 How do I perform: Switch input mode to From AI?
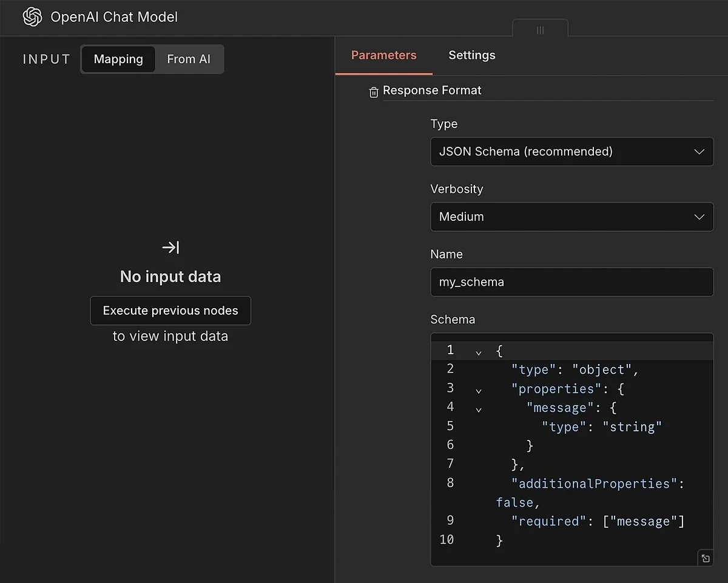(189, 59)
